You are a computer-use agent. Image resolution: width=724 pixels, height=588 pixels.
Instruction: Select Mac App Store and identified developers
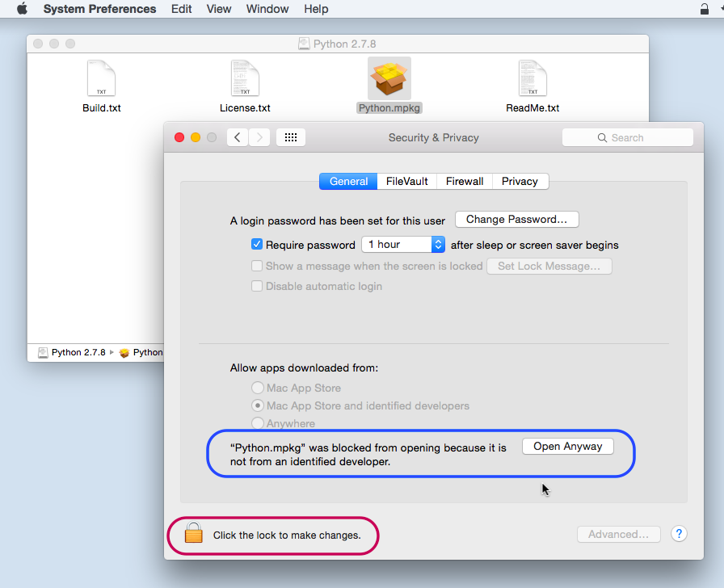click(258, 405)
